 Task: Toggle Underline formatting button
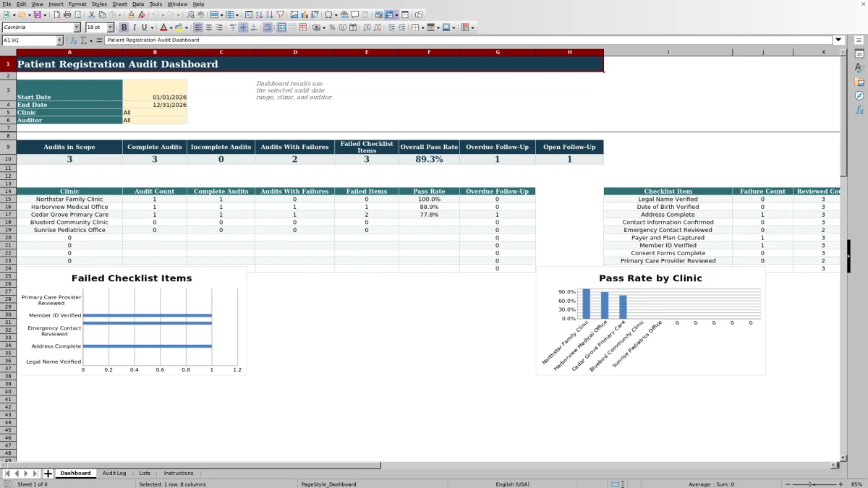[x=145, y=27]
